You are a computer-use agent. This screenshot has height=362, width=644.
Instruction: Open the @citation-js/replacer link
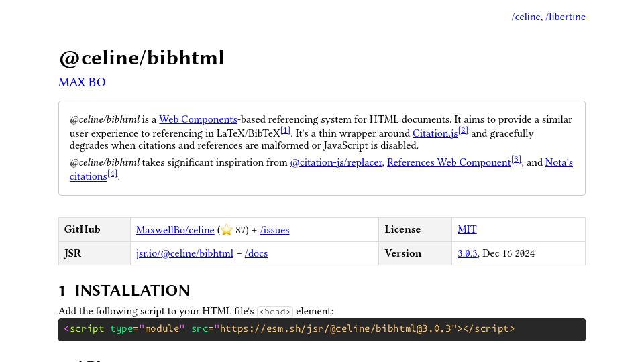pos(336,162)
